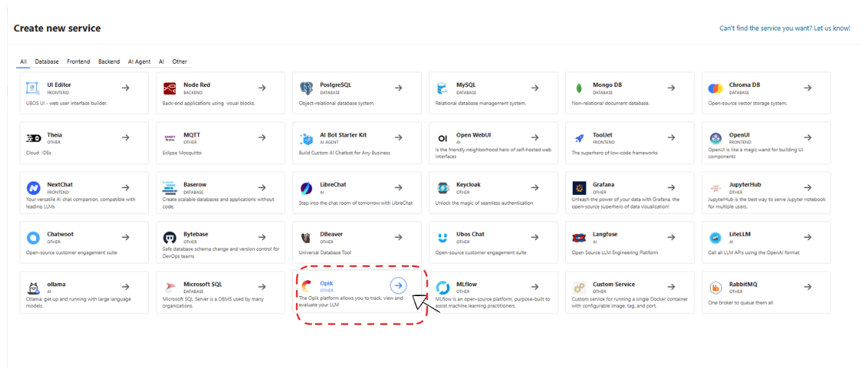Click the arrow on the Langfuse card
This screenshot has width=868, height=375.
point(671,237)
